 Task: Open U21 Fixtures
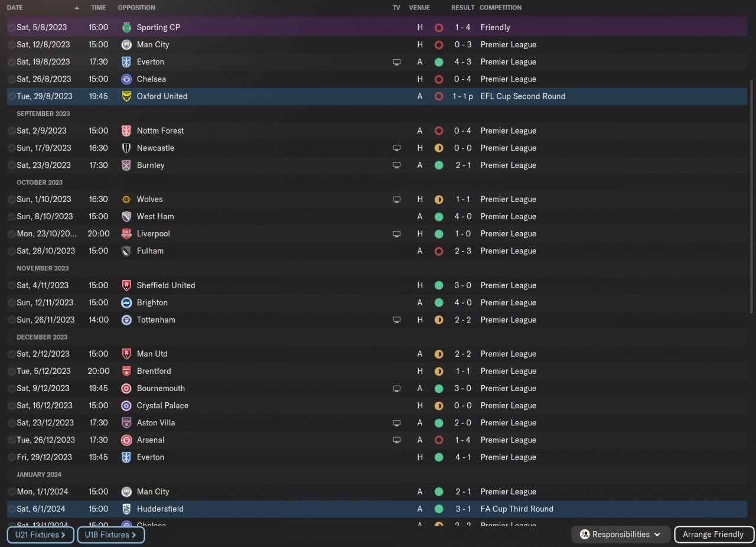tap(40, 535)
